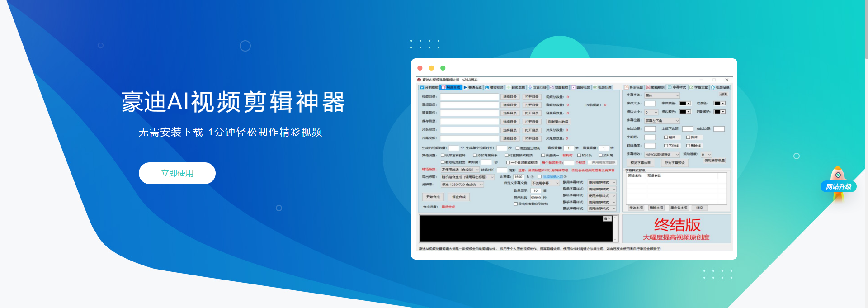
Task: Click the 添加贴纸水印 link
Action: coord(553,177)
